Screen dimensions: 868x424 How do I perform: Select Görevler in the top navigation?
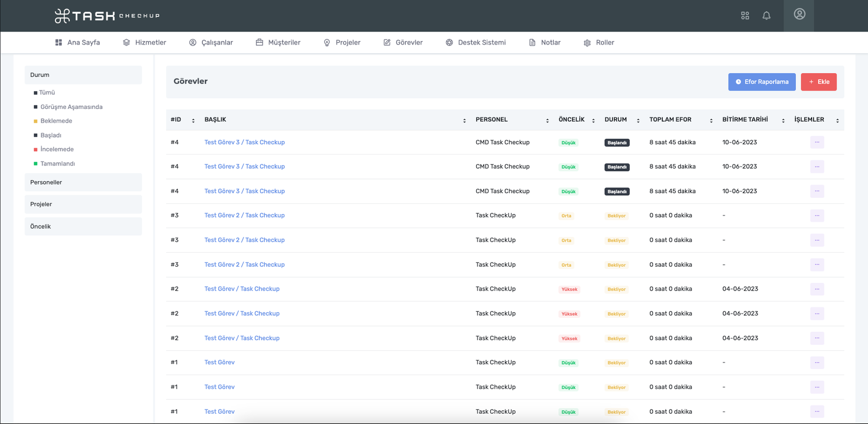point(403,42)
